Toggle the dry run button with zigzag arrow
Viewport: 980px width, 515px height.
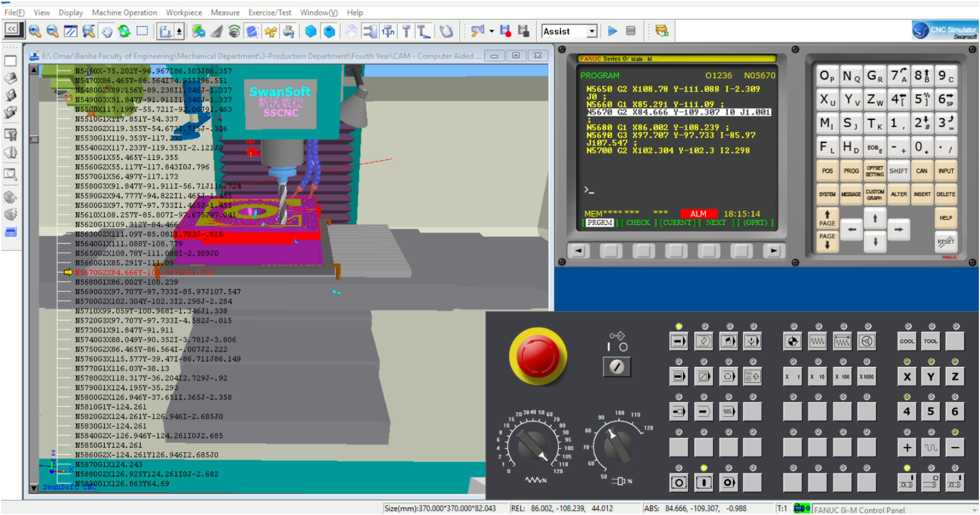[729, 412]
